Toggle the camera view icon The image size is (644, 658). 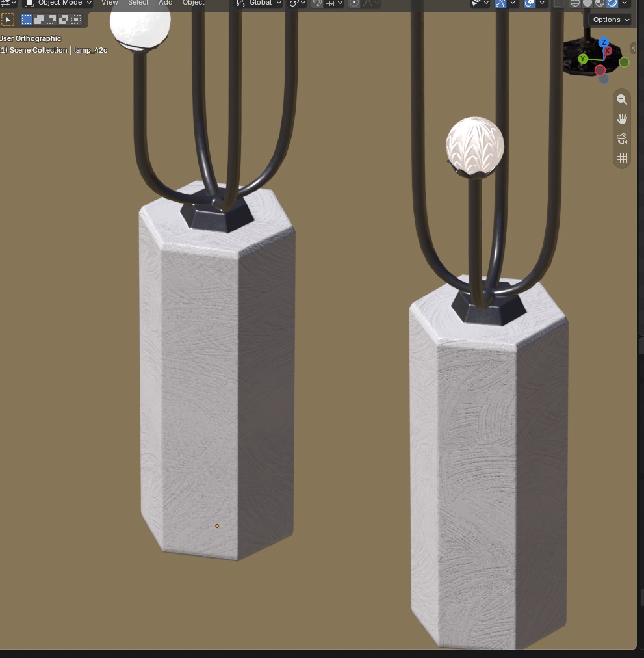[x=622, y=138]
